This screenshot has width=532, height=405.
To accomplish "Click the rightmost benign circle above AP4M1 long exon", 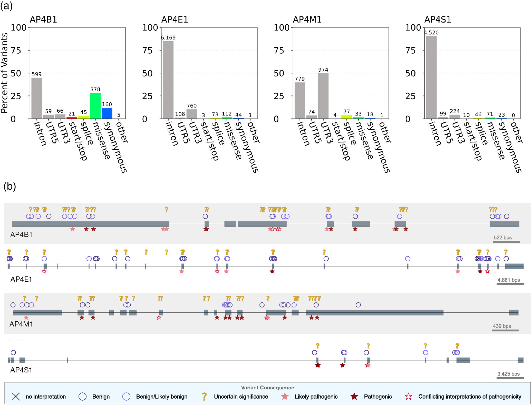I will (x=358, y=305).
